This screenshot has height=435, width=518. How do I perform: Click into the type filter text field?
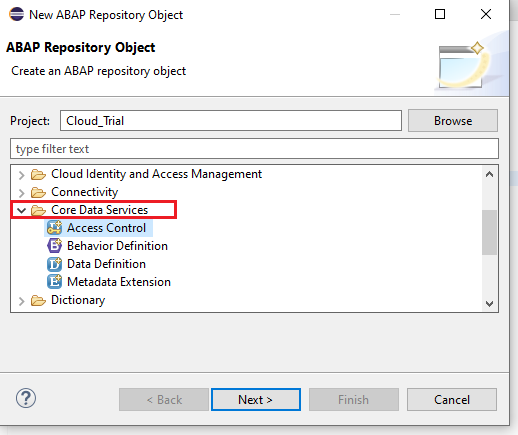pos(254,149)
